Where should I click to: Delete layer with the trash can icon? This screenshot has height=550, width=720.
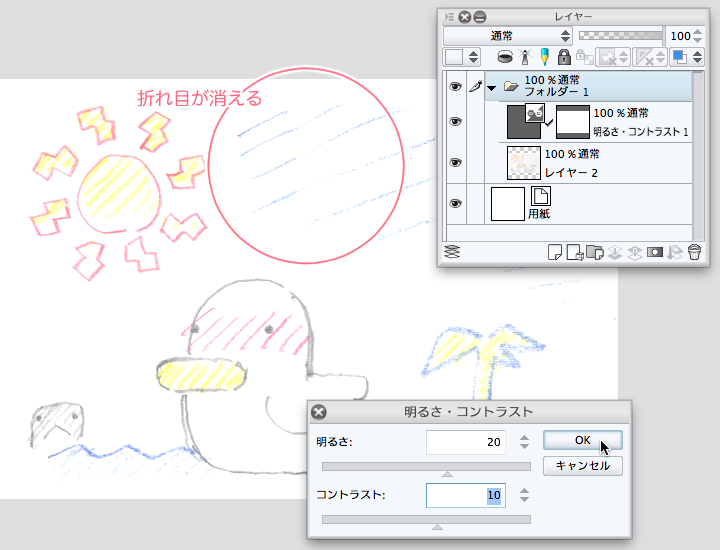[693, 252]
